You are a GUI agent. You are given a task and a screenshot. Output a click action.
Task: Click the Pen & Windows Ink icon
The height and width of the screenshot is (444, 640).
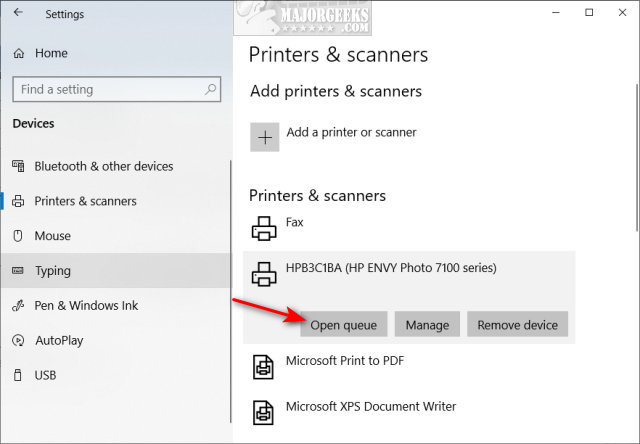18,306
